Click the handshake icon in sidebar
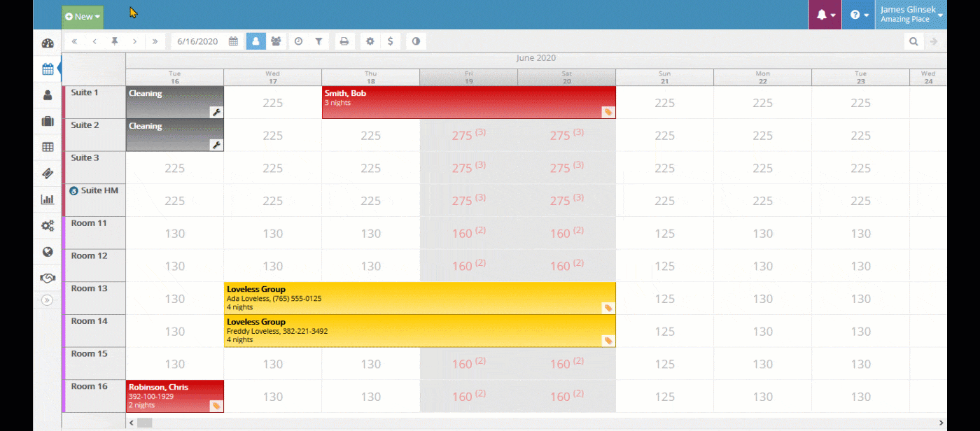Screen dimensions: 980x431 pyautogui.click(x=48, y=278)
